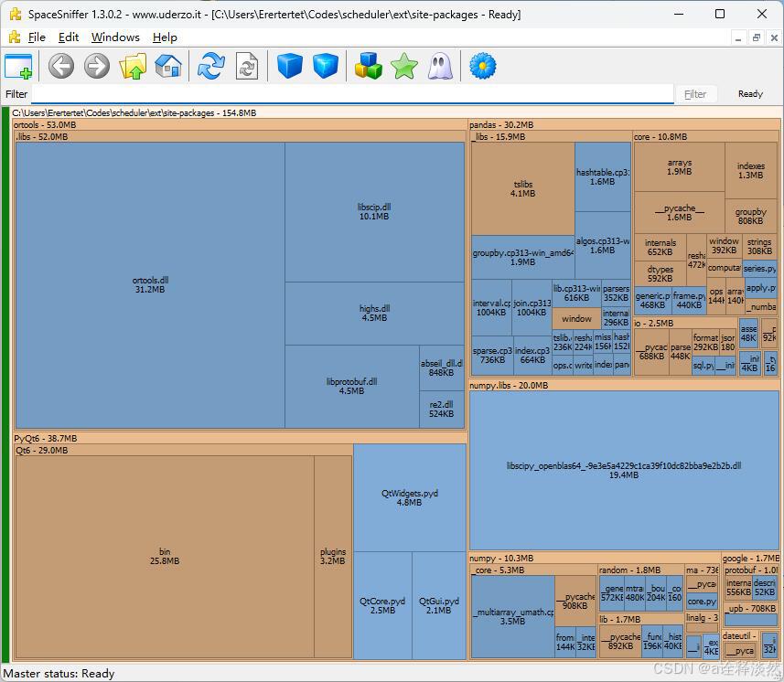Click the SpaceSniffer app icon in title bar
Viewport: 784px width, 682px height.
point(16,14)
